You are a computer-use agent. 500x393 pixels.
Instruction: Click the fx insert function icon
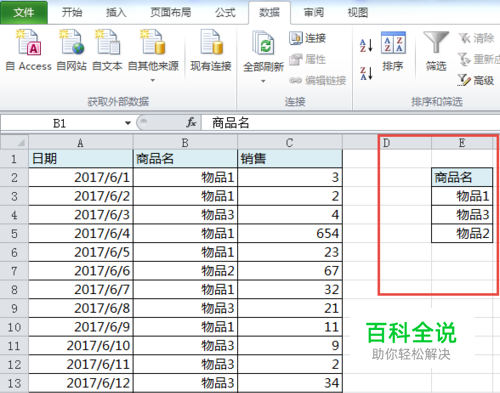(x=191, y=123)
